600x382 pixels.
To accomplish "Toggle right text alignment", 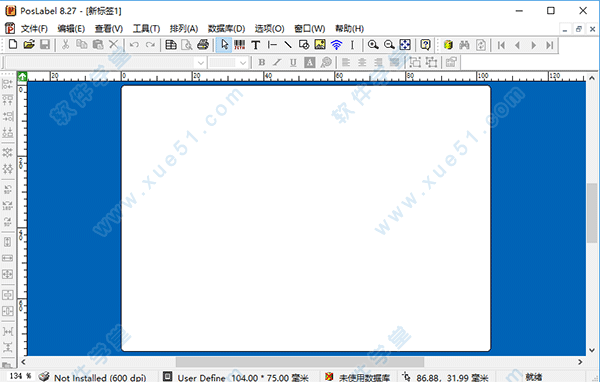I will point(378,62).
